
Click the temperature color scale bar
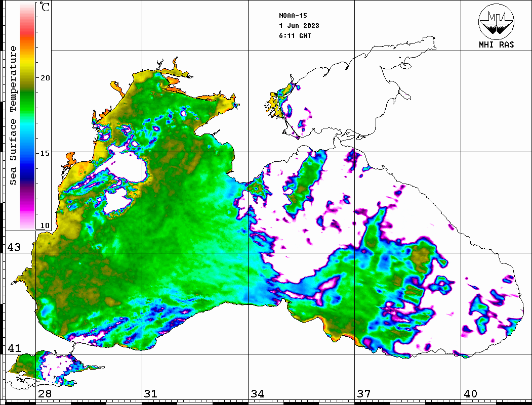tap(27, 116)
